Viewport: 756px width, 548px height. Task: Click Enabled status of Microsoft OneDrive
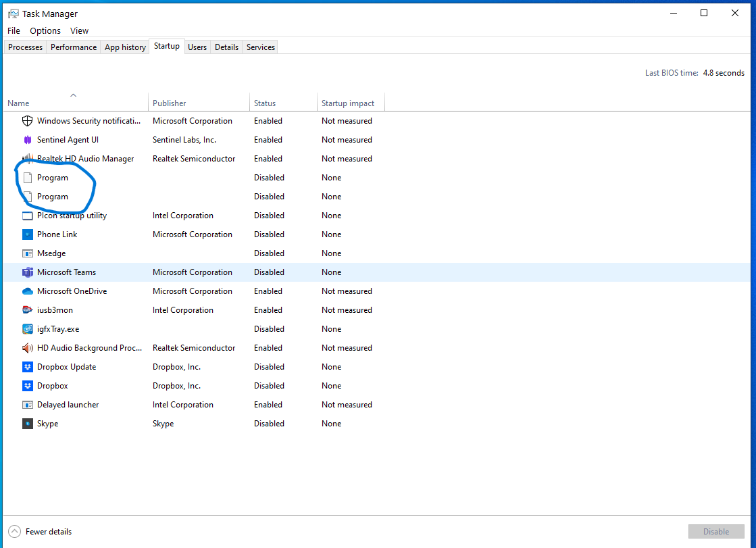pyautogui.click(x=268, y=291)
